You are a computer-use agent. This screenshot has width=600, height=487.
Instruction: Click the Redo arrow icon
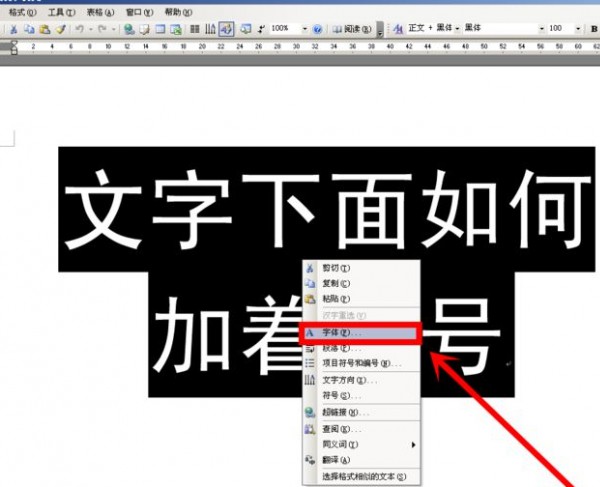pos(102,29)
